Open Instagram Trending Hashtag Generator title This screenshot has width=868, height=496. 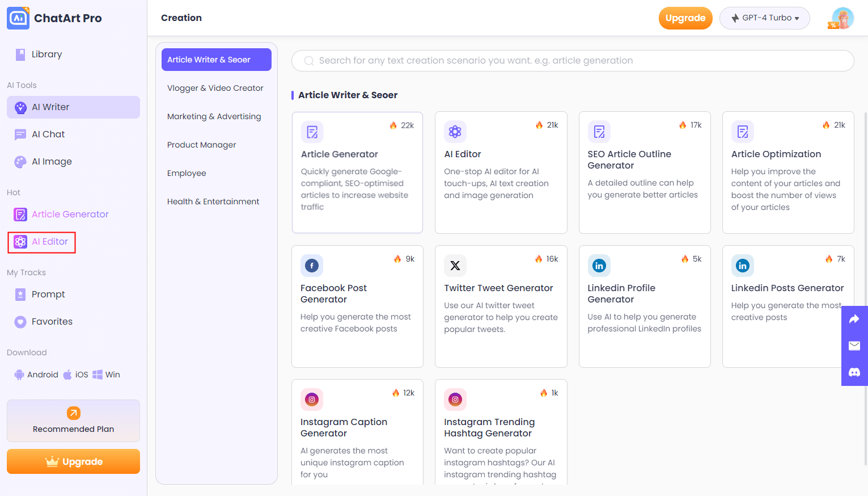click(489, 428)
